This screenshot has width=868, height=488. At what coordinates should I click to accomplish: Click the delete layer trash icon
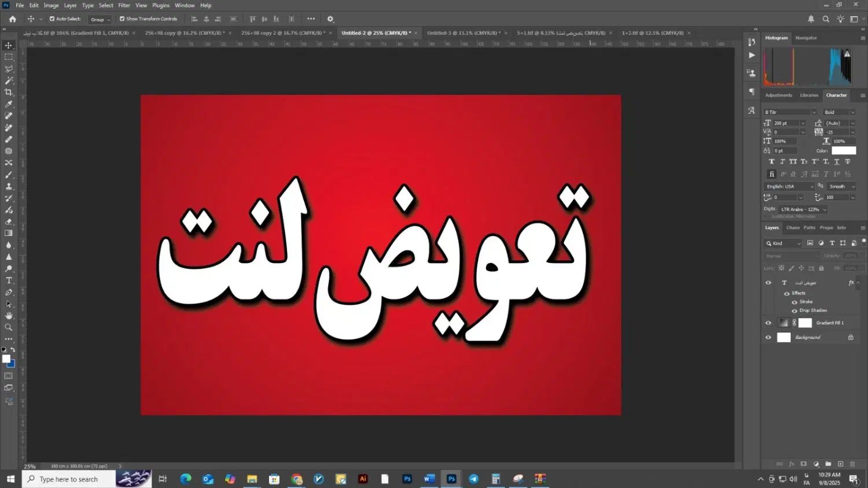(x=852, y=464)
